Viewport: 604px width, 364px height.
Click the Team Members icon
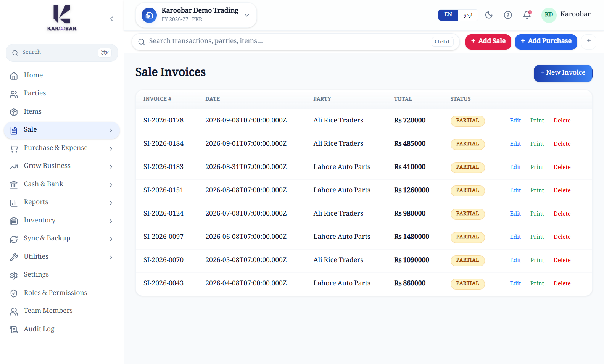(x=14, y=311)
